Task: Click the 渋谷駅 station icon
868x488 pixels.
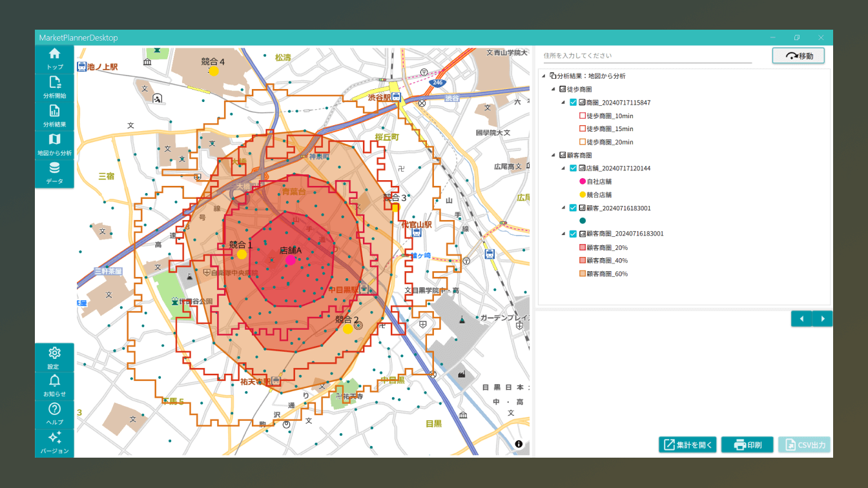Action: coord(397,97)
